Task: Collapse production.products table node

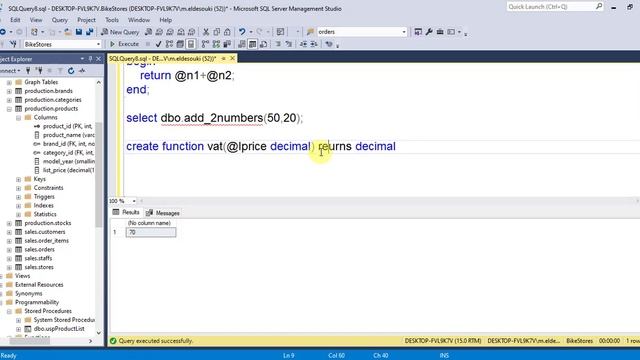Action: click(x=9, y=109)
